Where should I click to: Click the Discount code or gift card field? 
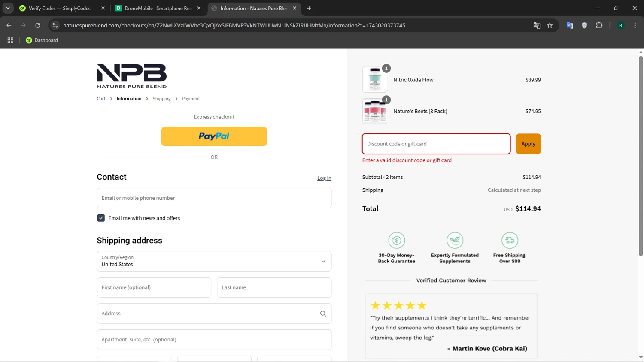click(x=436, y=144)
